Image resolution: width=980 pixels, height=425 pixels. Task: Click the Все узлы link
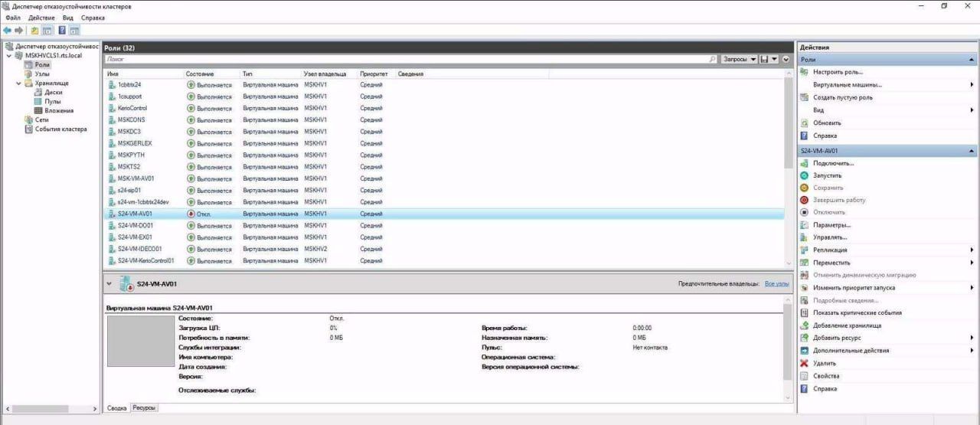tap(776, 283)
